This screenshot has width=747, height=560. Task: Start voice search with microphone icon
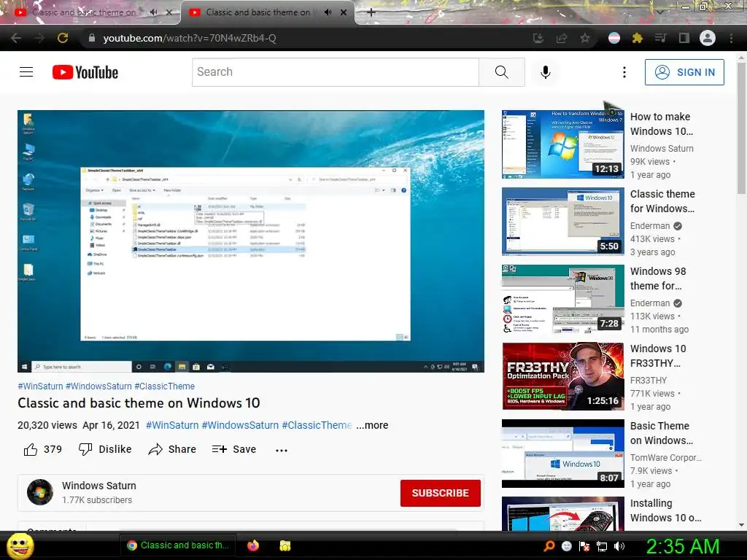(546, 72)
